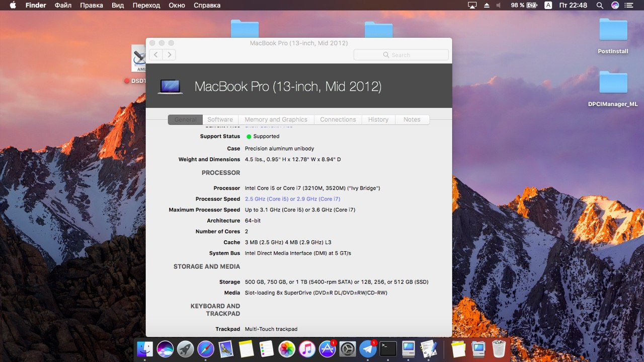Click 'Intel Direct Media Interface' system bus value

[x=298, y=253]
